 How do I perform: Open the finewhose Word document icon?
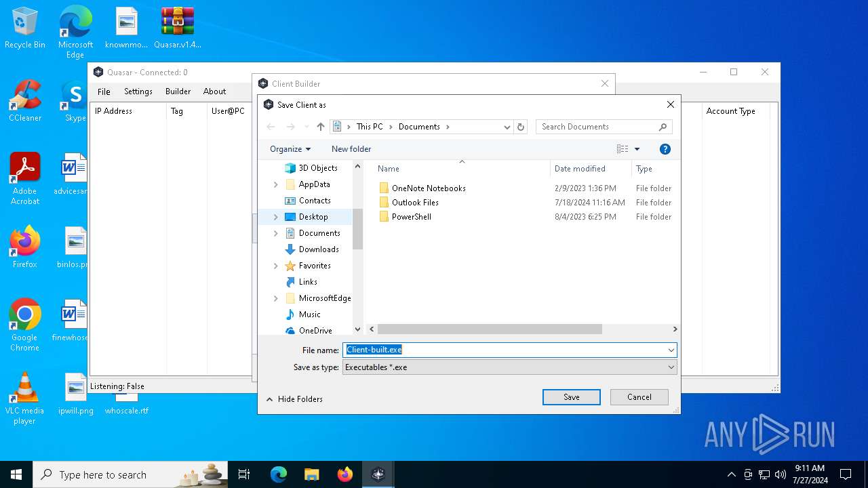pyautogui.click(x=71, y=321)
